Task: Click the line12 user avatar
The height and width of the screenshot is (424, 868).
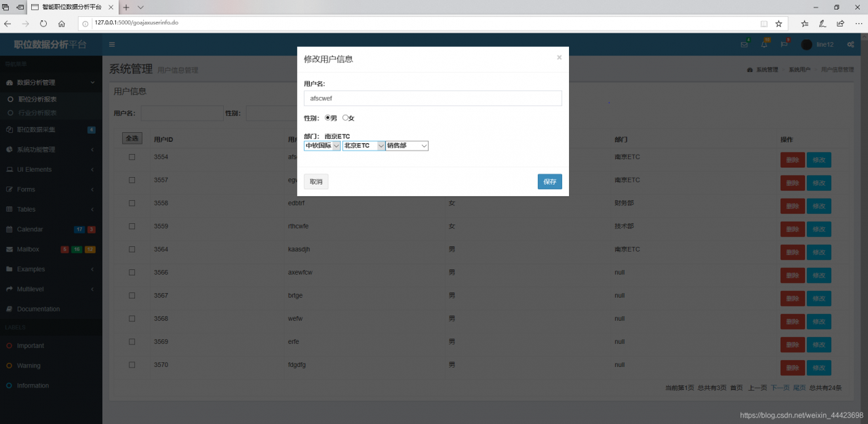Action: click(806, 45)
